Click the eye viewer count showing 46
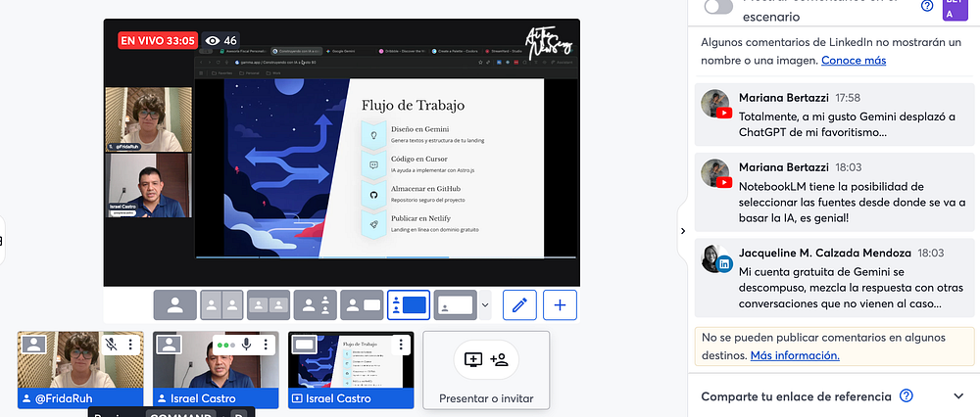The width and height of the screenshot is (980, 417). [x=220, y=40]
